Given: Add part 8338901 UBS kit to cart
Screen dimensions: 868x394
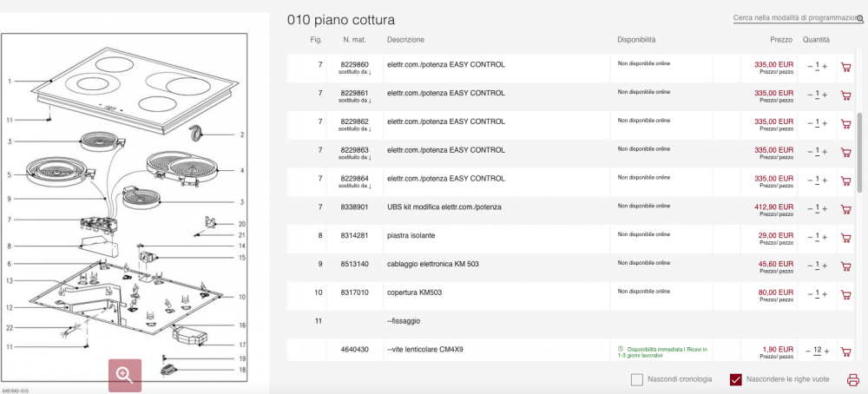Looking at the screenshot, I should tap(845, 209).
